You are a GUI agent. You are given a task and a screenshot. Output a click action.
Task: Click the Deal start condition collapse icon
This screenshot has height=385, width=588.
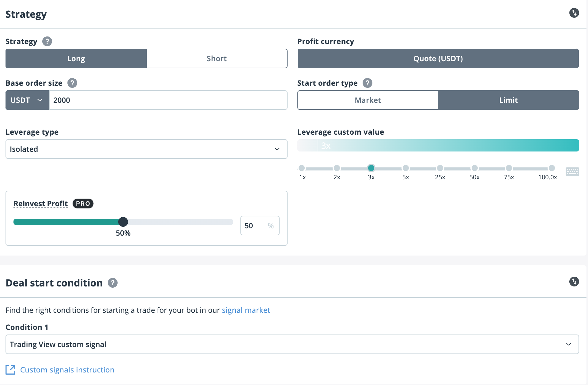pos(574,282)
